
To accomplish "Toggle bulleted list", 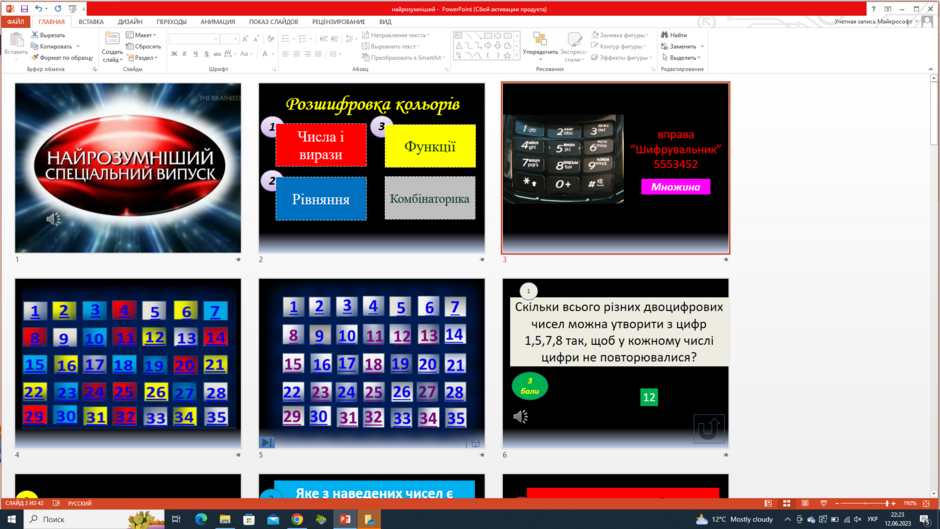I will (287, 39).
